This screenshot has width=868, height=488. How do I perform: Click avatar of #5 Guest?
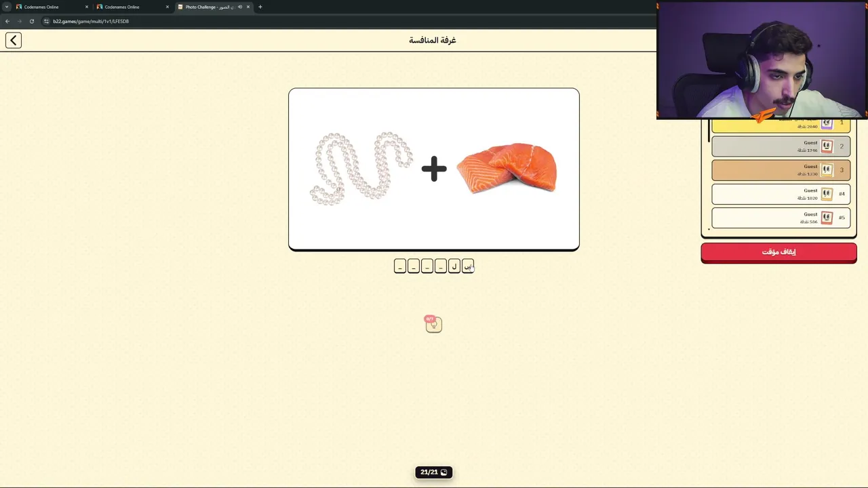pyautogui.click(x=827, y=218)
